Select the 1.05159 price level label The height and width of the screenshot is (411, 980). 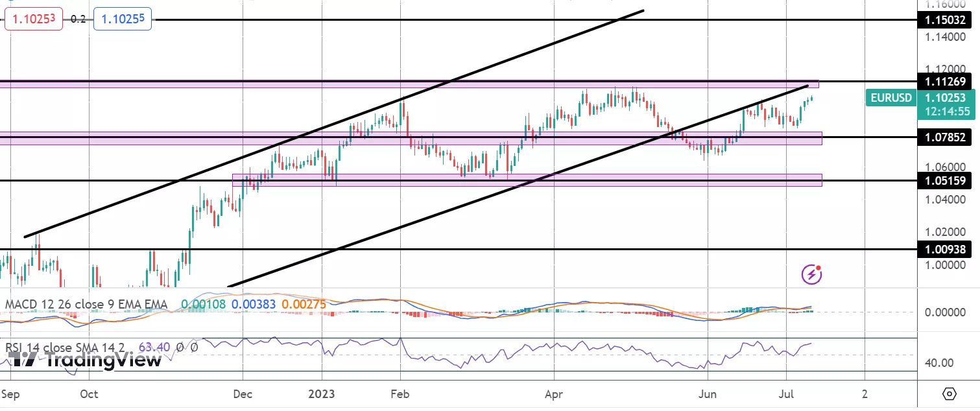click(944, 181)
